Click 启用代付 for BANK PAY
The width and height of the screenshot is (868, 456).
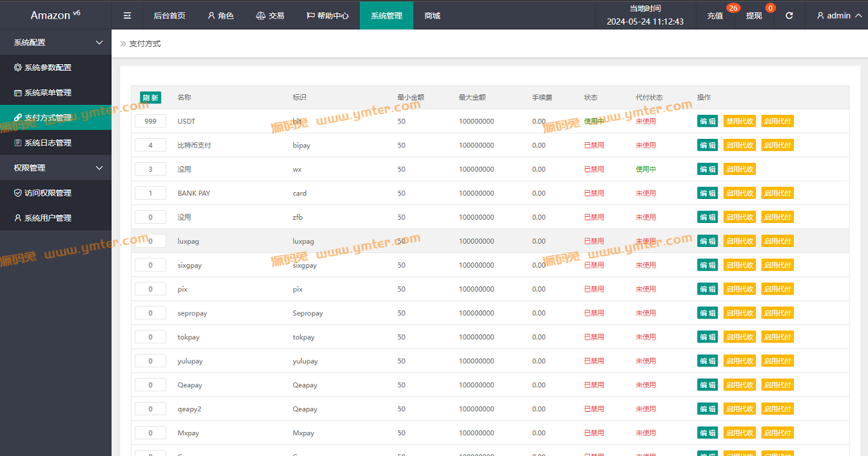tap(778, 194)
